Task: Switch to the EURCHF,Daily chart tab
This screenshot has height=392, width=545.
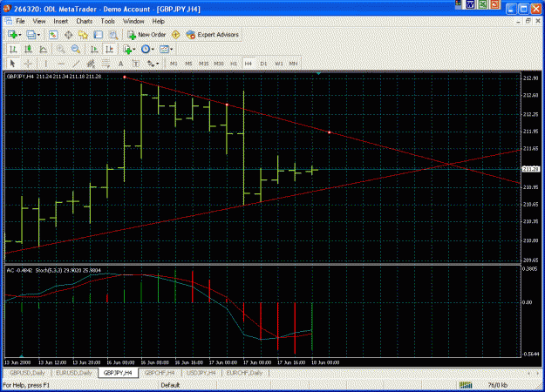Action: coord(244,373)
